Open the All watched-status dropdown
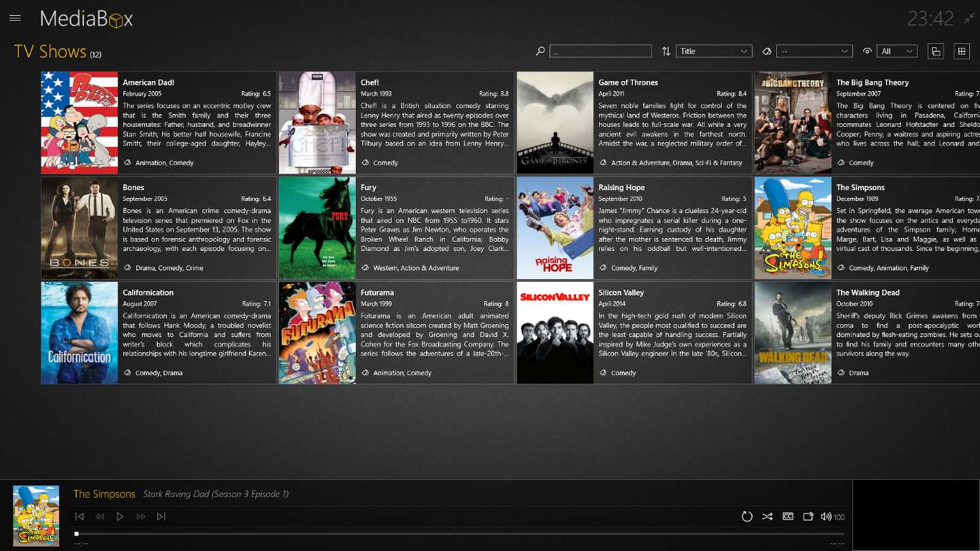The image size is (980, 551). 897,51
